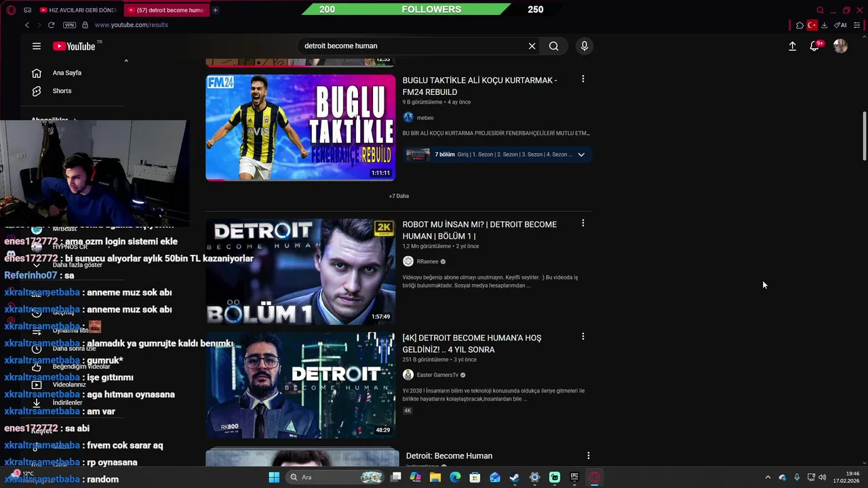
Task: Open the YouTube notifications bell
Action: (x=815, y=45)
